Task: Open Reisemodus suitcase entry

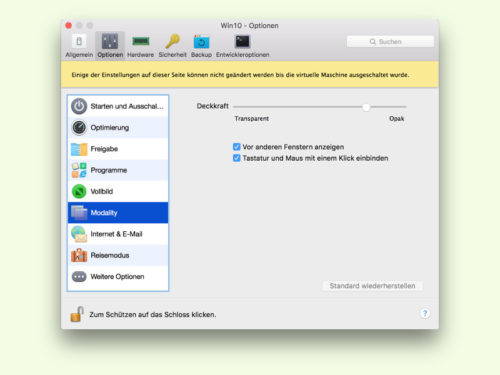Action: click(118, 255)
